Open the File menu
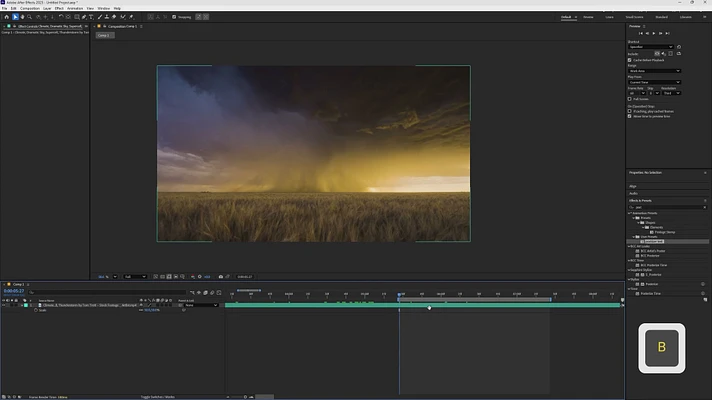This screenshot has width=712, height=400. pos(5,8)
